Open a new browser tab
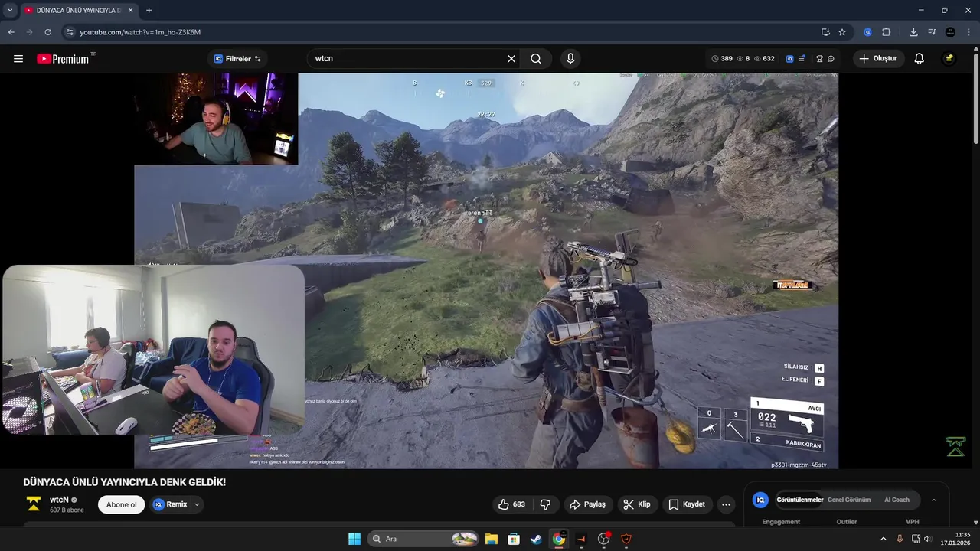The image size is (980, 551). 149,11
